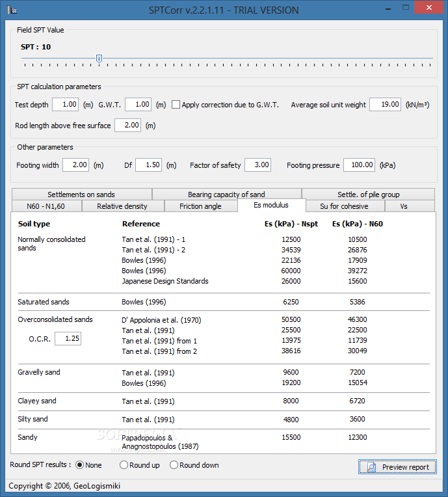Image resolution: width=448 pixels, height=497 pixels.
Task: Enable Apply correction due to G.W.T.
Action: tap(176, 105)
